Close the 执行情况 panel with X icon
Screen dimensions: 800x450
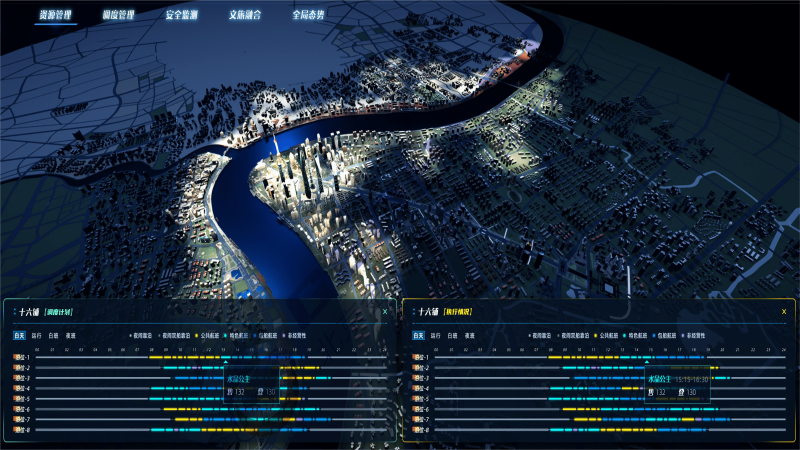[784, 312]
